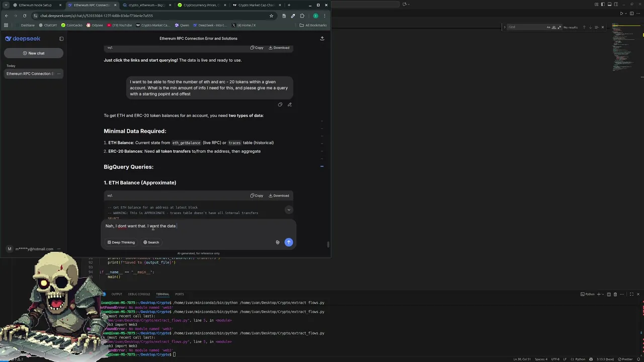Download the top sql code block
The image size is (644, 362).
click(x=279, y=48)
